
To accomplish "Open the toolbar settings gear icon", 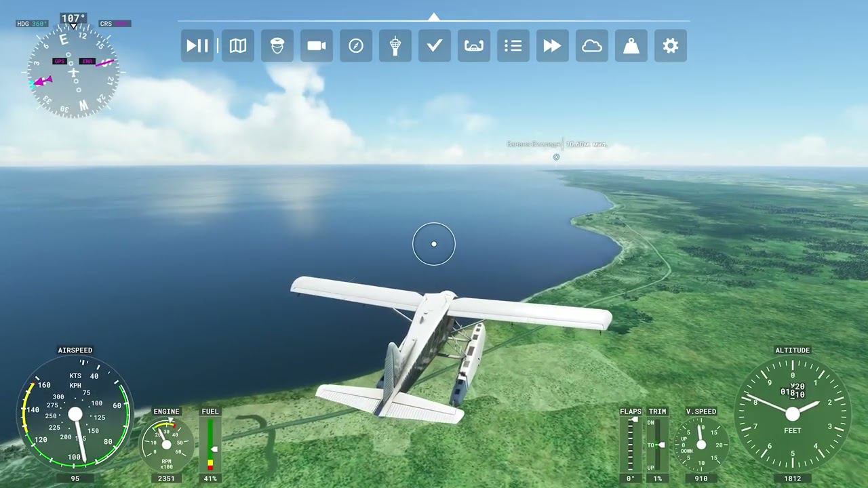I will (671, 45).
